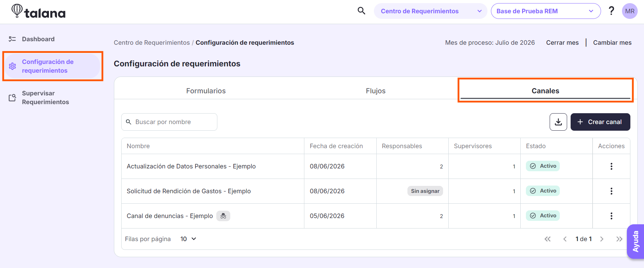Viewport: 644px width, 268px height.
Task: Click Activo status for Actualización de Datos Personales
Action: (x=543, y=166)
